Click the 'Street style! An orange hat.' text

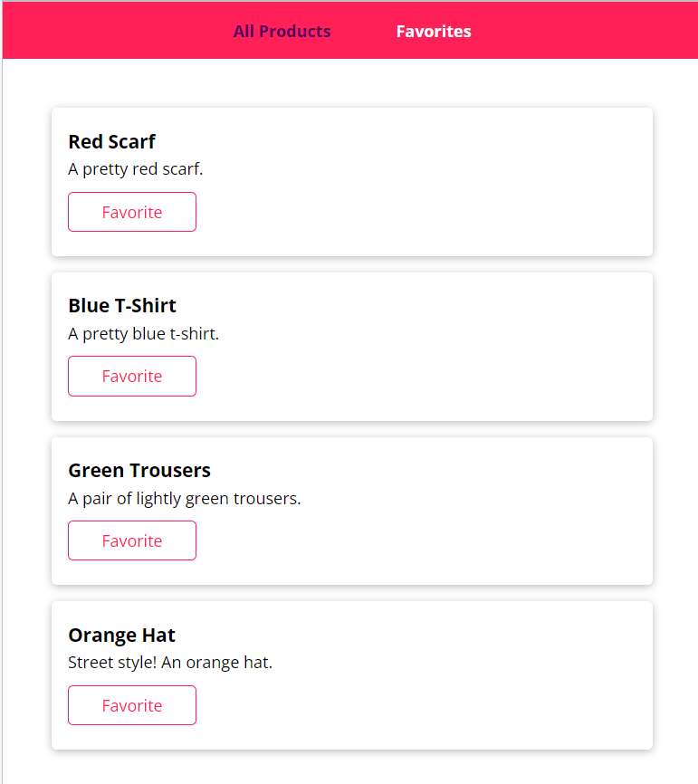tap(170, 663)
